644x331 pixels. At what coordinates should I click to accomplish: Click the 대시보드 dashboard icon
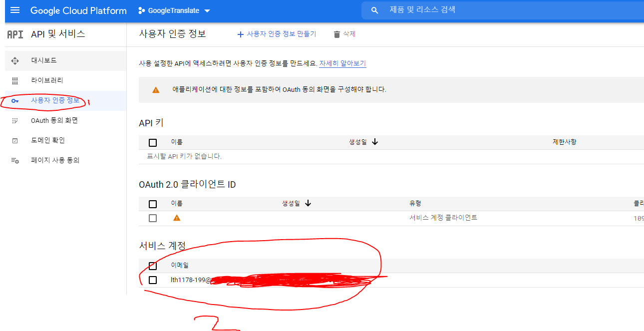(x=15, y=60)
